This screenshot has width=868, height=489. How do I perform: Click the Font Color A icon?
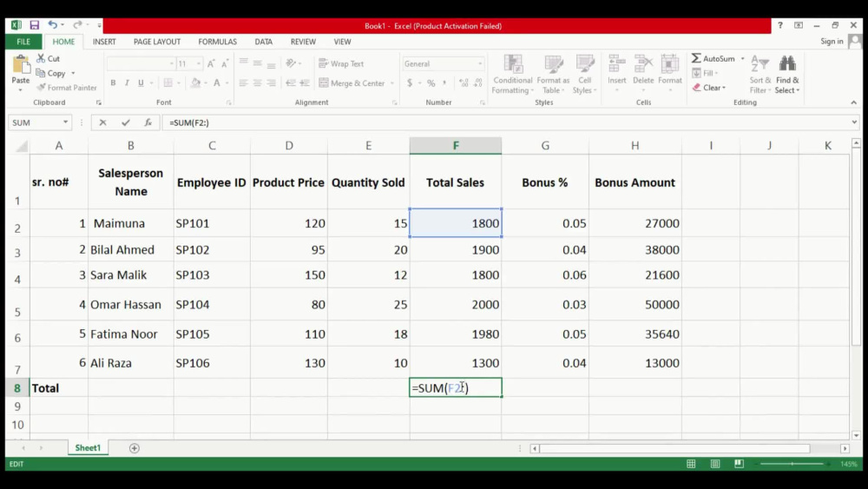pos(217,83)
